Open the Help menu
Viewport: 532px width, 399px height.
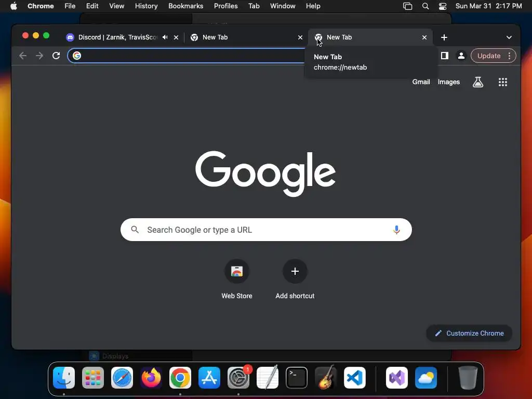pos(313,6)
